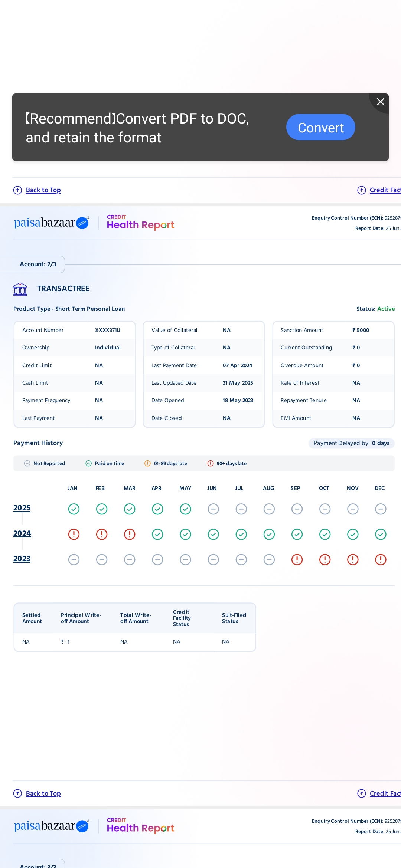This screenshot has height=868, width=401.
Task: Open the 2023 payment history year link
Action: 22,559
